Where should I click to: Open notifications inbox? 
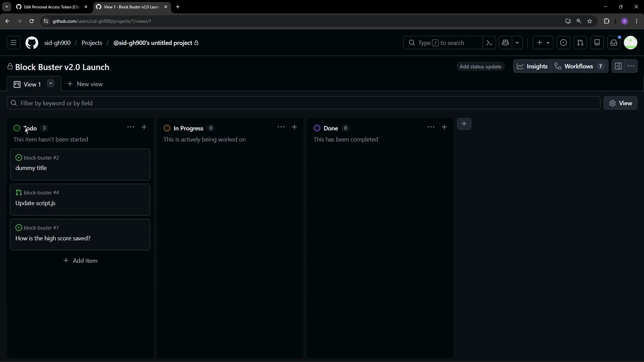[614, 43]
